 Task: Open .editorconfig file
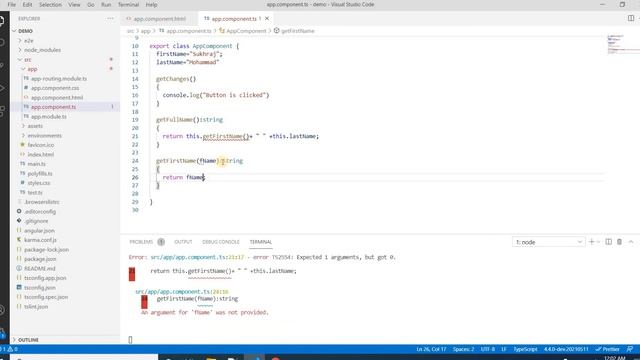tap(40, 211)
